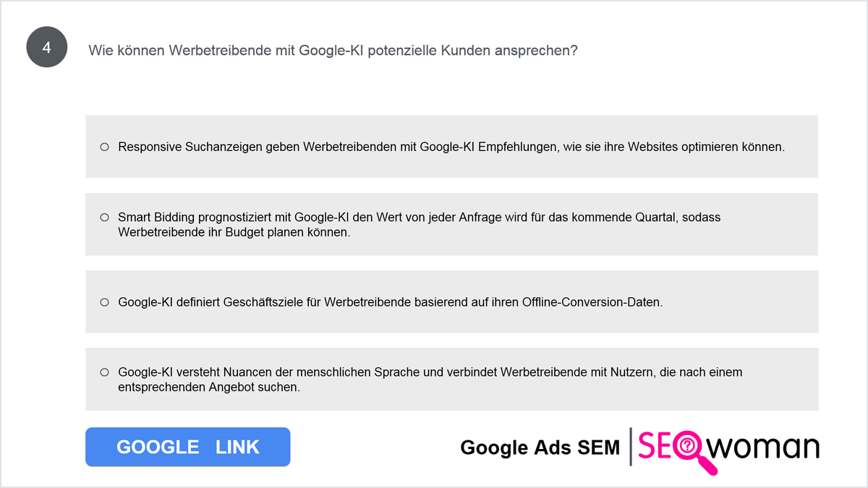868x488 pixels.
Task: Open the blue GOOGLE LINK button
Action: point(187,447)
